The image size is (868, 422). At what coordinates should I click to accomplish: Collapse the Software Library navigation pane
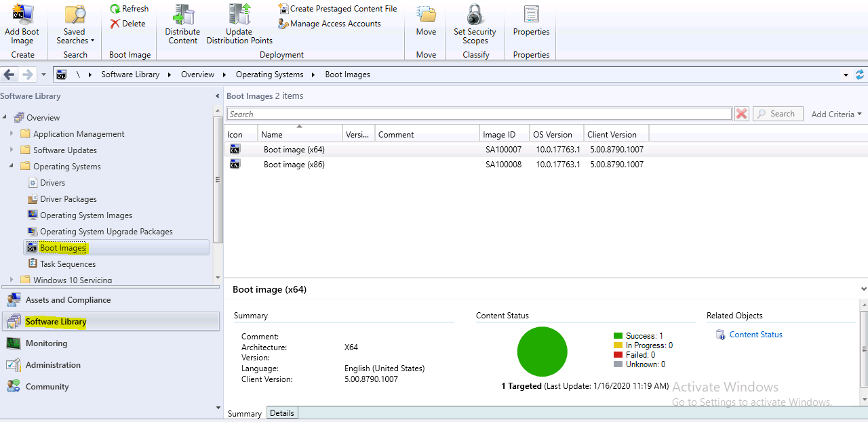click(218, 96)
